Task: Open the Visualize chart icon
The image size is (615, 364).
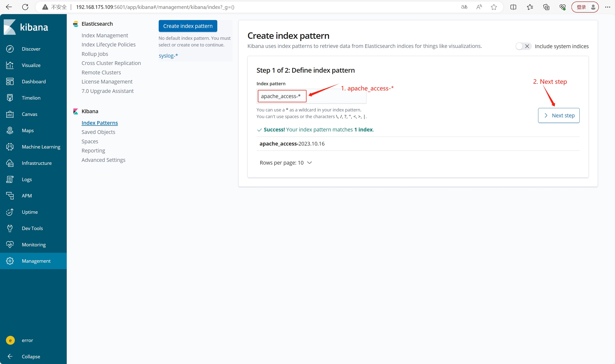Action: tap(10, 65)
